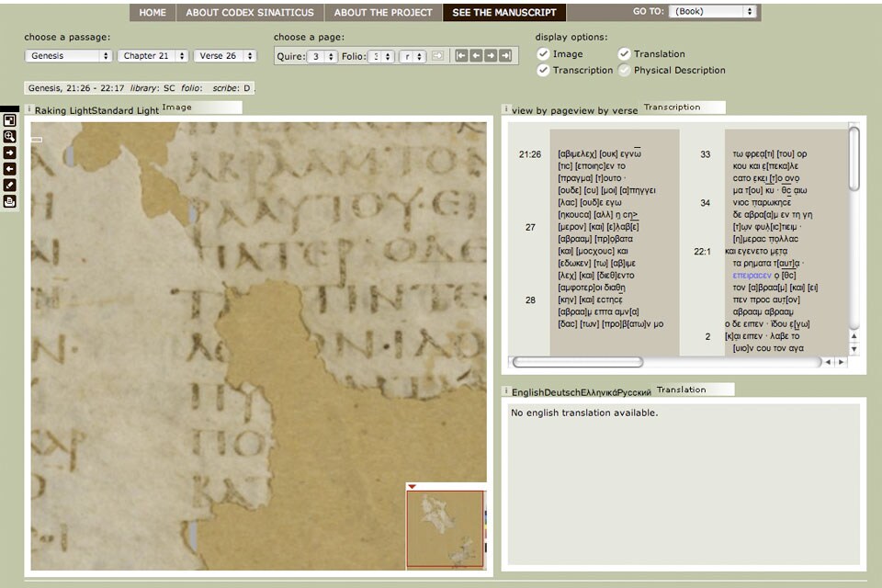Screen dimensions: 882x588
Task: Click the 'No english translation available.' message
Action: tap(584, 413)
